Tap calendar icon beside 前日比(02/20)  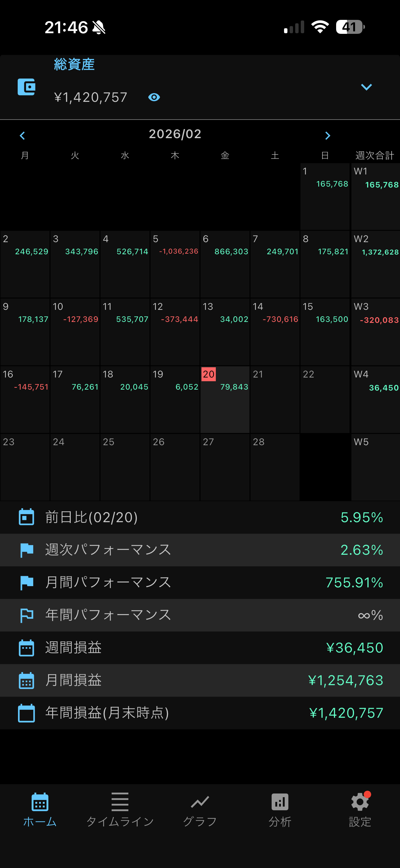[x=26, y=517]
